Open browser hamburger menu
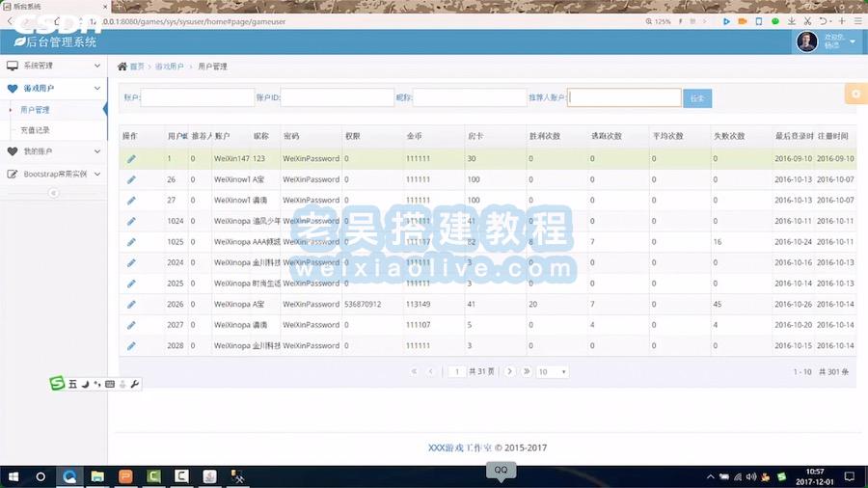Viewport: 868px width, 488px height. point(857,21)
